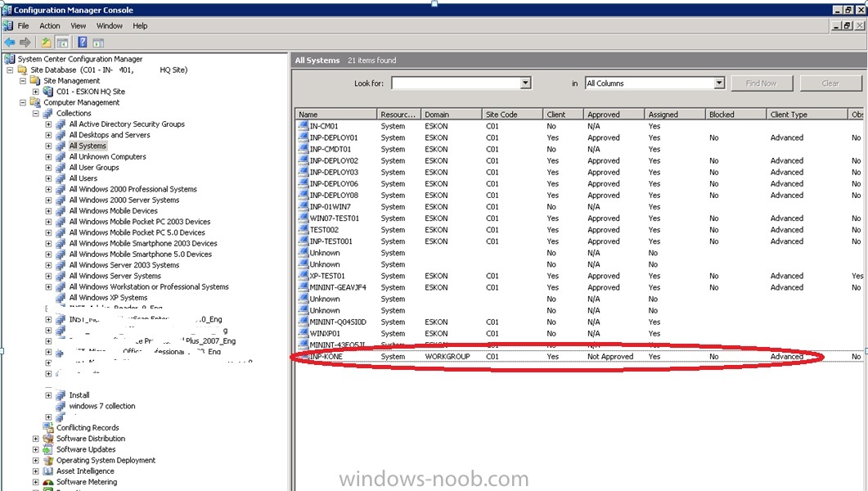Viewport: 868px width, 491px height.
Task: Sort by the Client Type column header
Action: click(x=807, y=114)
